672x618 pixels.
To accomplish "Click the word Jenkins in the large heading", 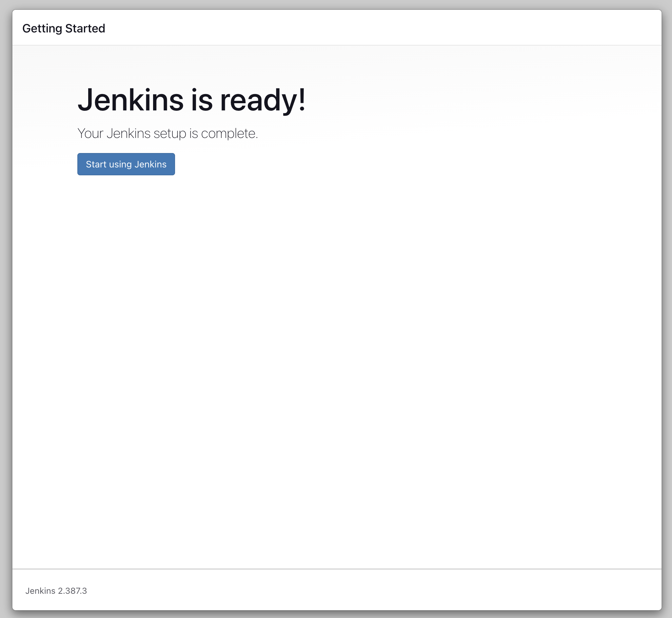I will coord(130,100).
